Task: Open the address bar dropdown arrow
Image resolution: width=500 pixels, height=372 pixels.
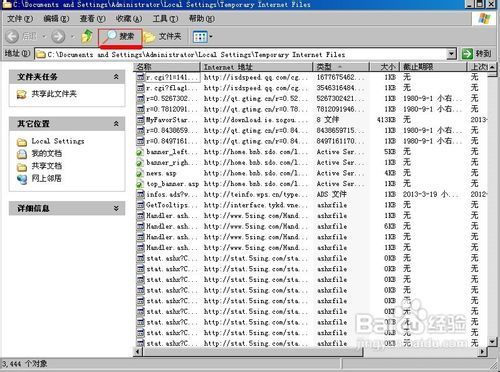Action: pos(451,54)
